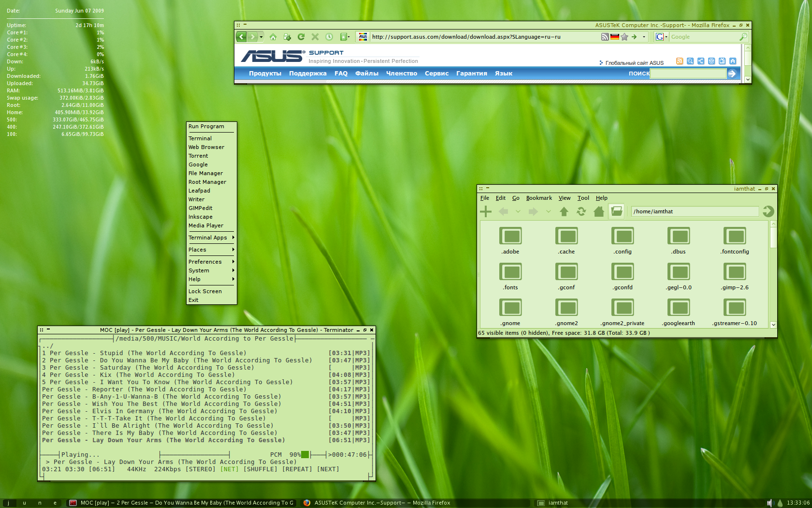The image size is (812, 508).
Task: Expand the System submenu
Action: (211, 270)
